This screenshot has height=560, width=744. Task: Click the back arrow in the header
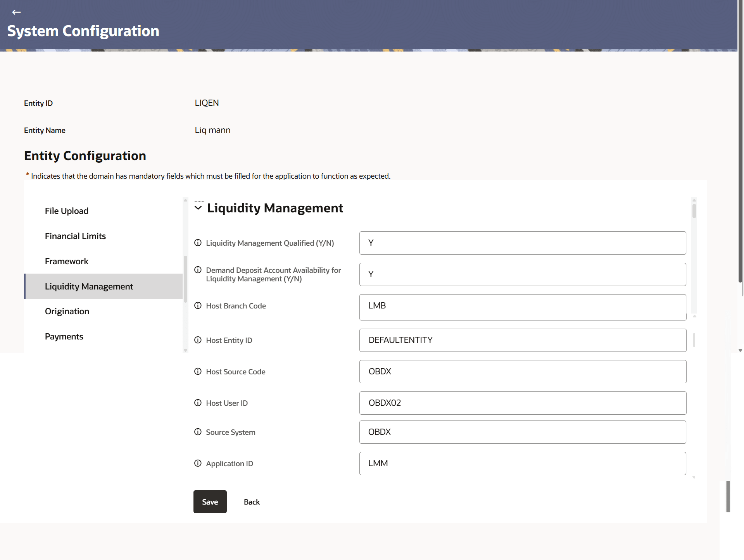(16, 12)
